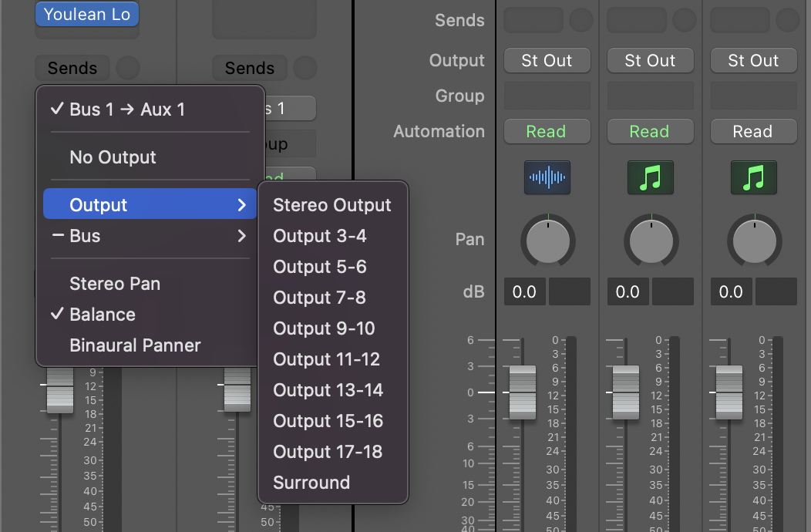Choose Output 3-4
This screenshot has height=532, width=811.
point(332,235)
